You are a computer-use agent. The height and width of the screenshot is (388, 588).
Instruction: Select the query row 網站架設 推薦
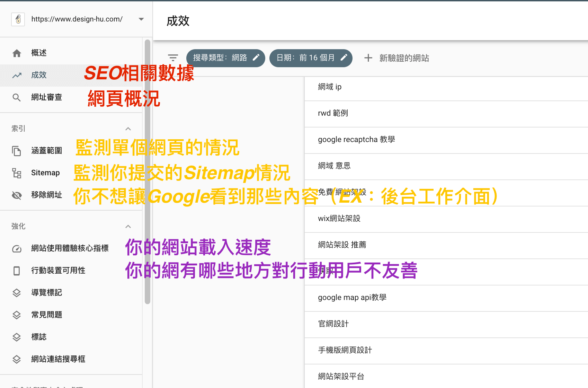tap(446, 245)
